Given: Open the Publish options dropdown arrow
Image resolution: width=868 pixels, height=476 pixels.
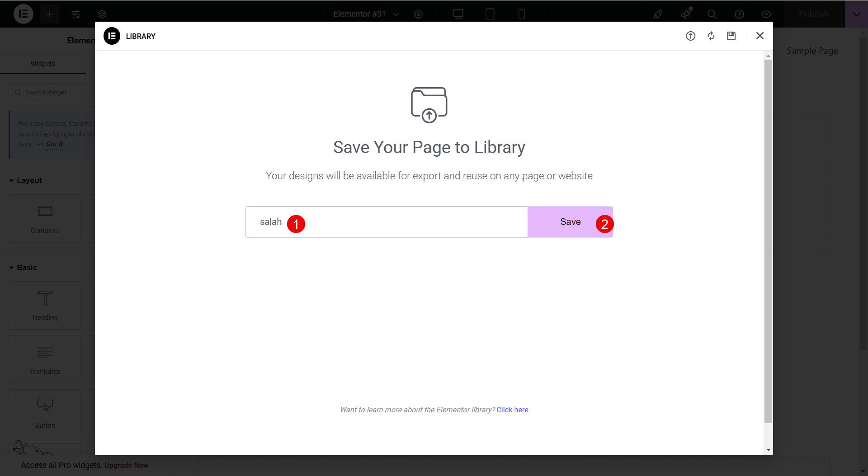Looking at the screenshot, I should (856, 14).
